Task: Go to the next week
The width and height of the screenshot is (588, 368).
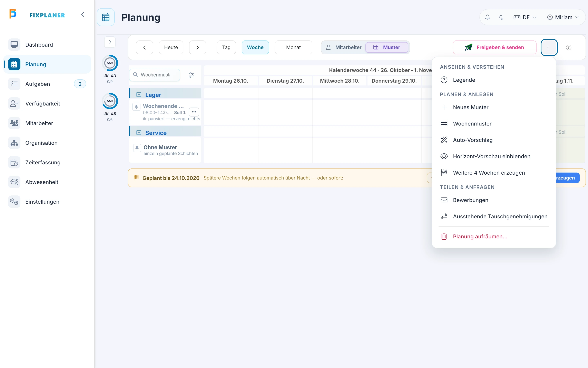Action: (x=198, y=47)
